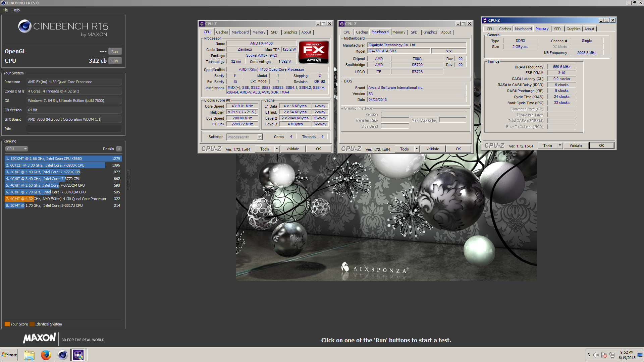Click OK in Mainboard CPU-Z window
644x362 pixels.
458,149
